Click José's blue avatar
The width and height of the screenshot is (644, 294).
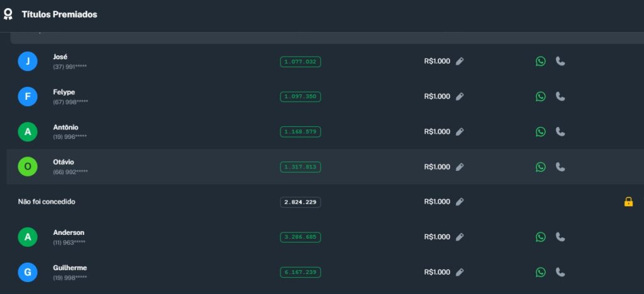(x=28, y=62)
